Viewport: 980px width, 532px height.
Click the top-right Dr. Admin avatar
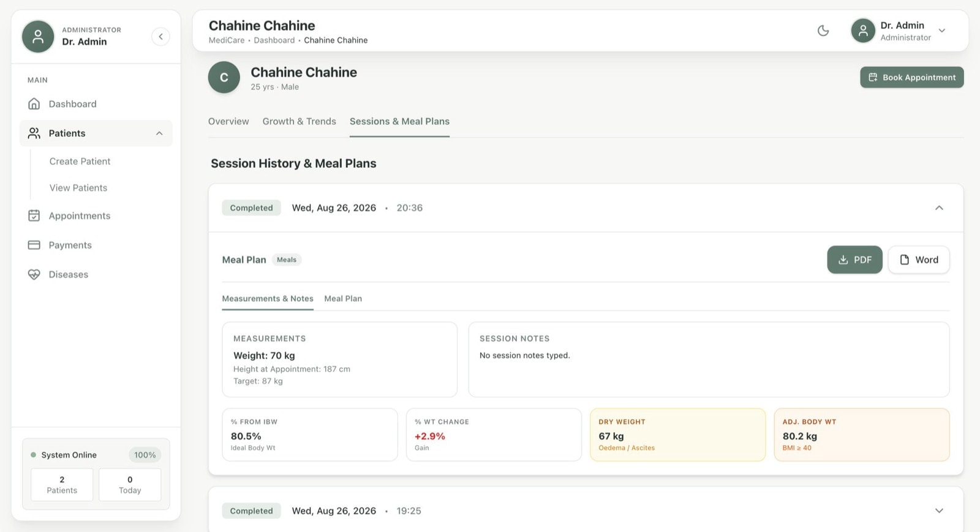863,31
